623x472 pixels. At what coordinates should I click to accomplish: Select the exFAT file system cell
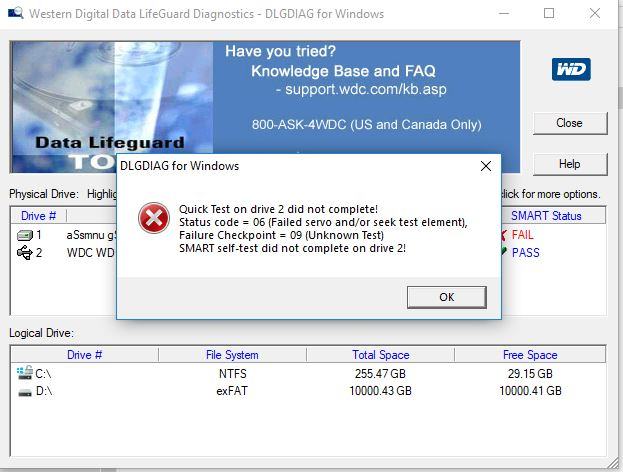pyautogui.click(x=232, y=391)
